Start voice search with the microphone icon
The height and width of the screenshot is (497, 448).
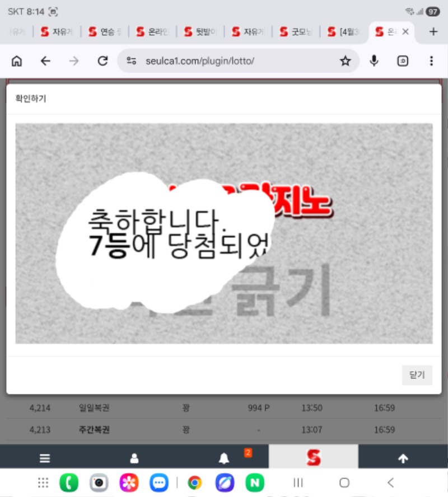tap(374, 61)
